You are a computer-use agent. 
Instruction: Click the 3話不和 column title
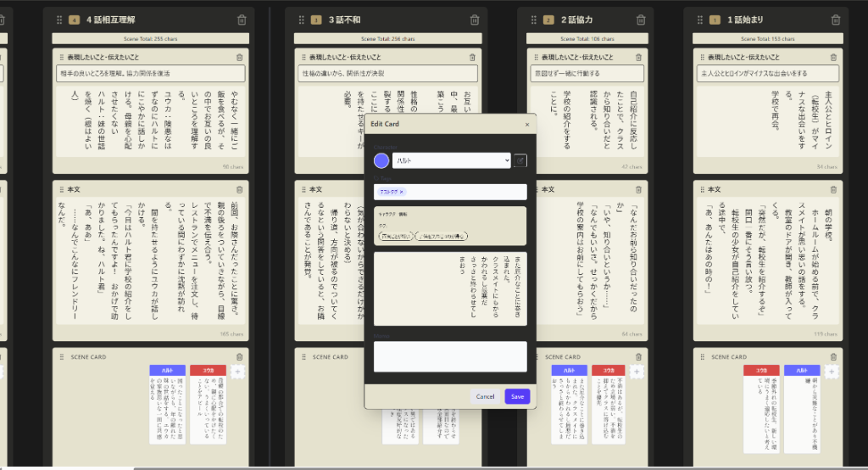(x=344, y=20)
